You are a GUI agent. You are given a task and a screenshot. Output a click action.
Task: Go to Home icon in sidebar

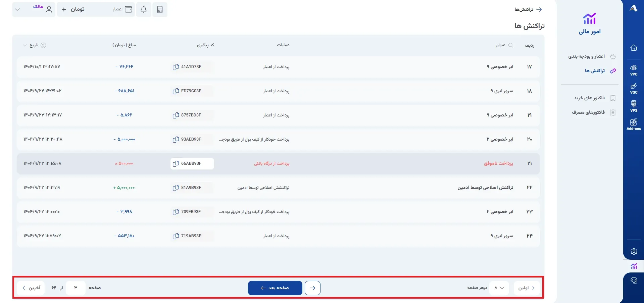click(634, 48)
